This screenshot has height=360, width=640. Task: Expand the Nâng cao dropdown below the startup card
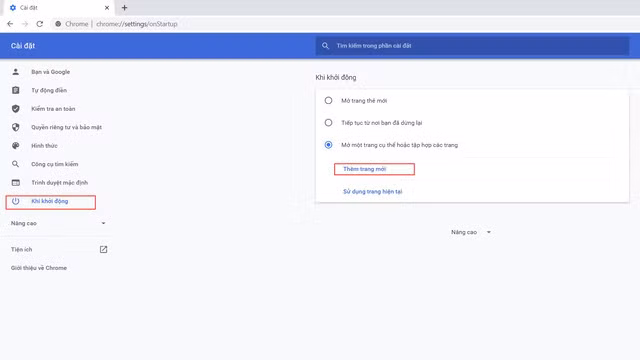point(471,232)
